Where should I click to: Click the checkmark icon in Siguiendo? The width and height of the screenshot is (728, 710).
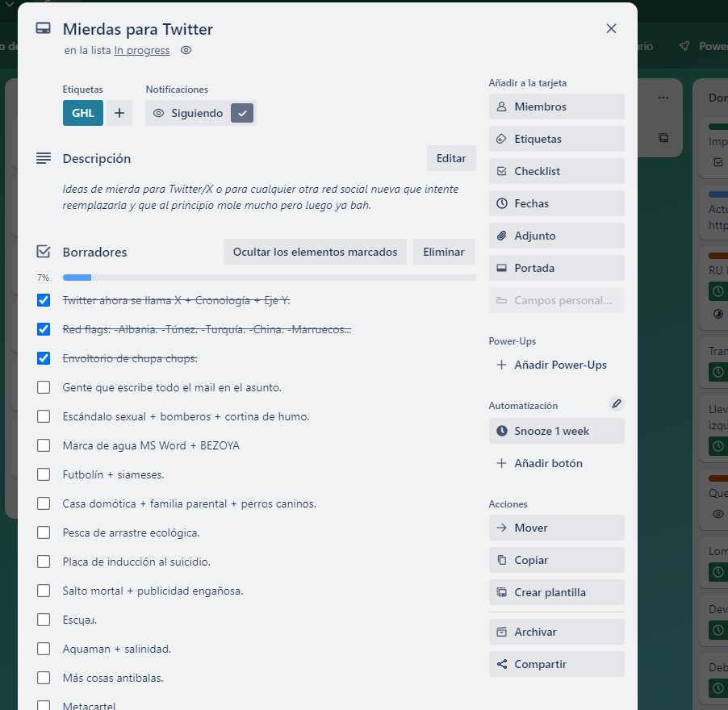(x=242, y=113)
